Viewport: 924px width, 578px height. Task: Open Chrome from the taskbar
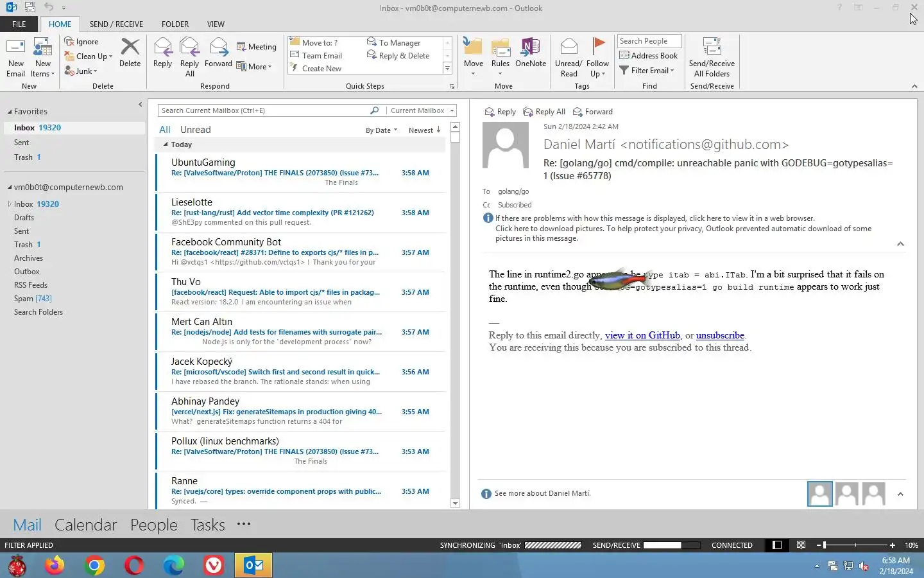click(94, 565)
